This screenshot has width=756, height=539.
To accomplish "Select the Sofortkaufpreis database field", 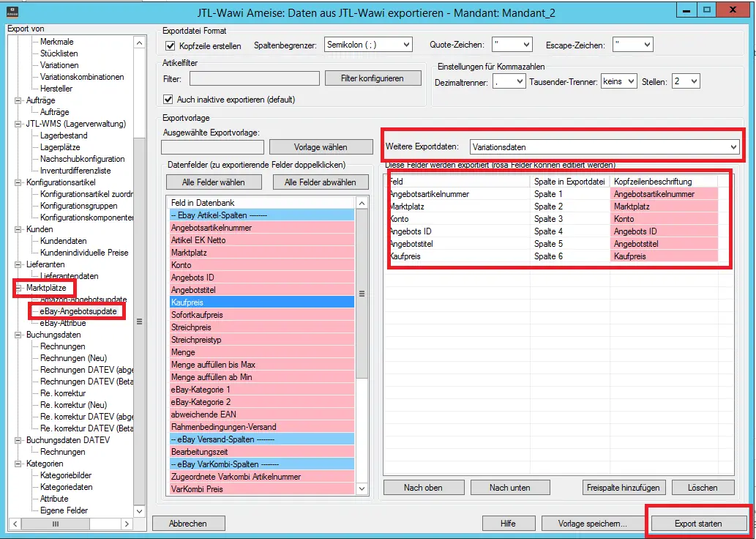I will (262, 315).
